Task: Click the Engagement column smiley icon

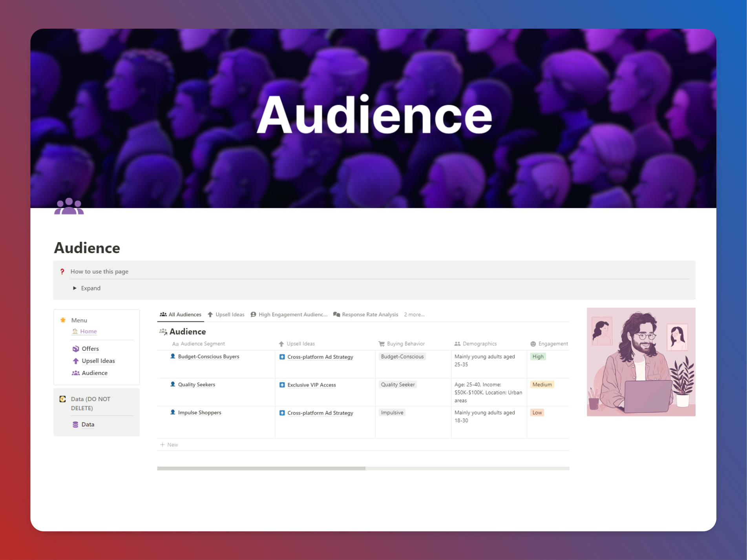Action: [533, 344]
